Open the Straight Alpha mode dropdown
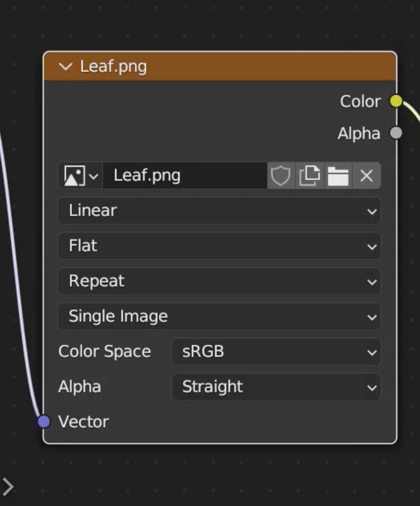Viewport: 420px width, 506px height. click(x=276, y=387)
